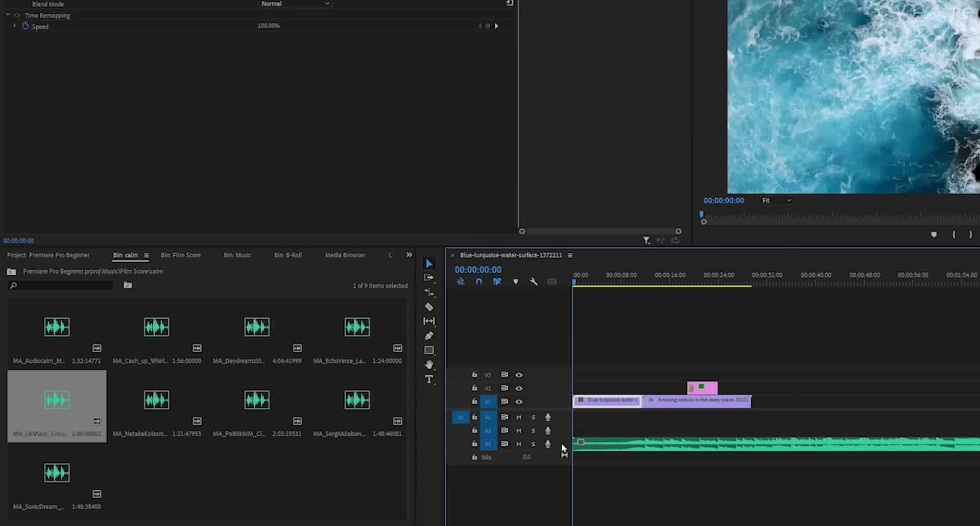Select the Track Select Forward tool
This screenshot has width=980, height=526.
[x=429, y=278]
